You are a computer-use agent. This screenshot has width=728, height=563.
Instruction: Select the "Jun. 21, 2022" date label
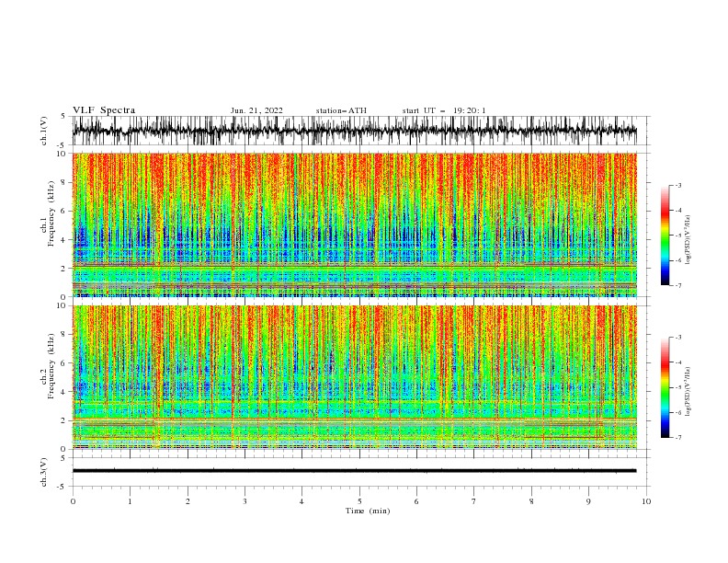coord(256,110)
